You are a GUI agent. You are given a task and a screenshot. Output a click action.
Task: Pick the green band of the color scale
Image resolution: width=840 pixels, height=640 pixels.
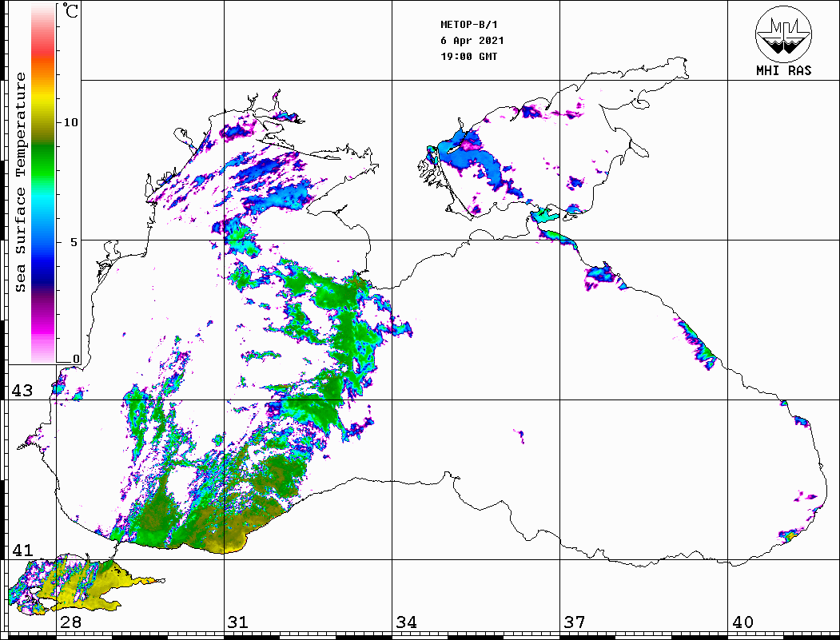pyautogui.click(x=43, y=161)
